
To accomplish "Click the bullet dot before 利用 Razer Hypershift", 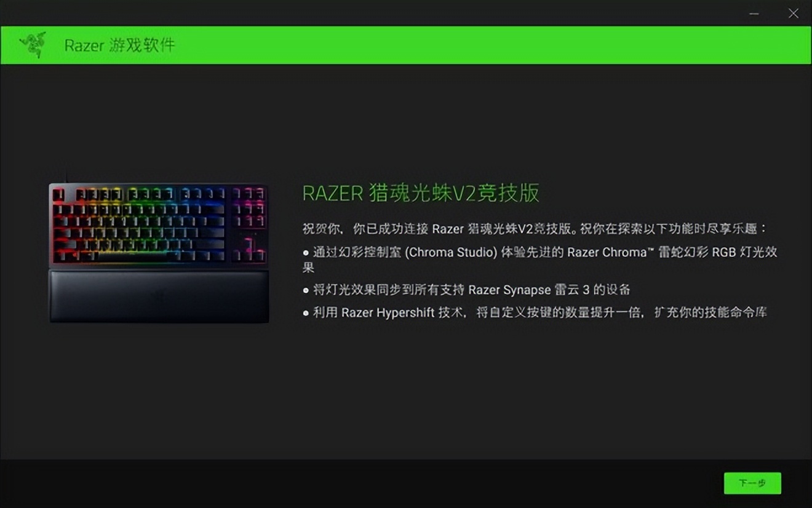I will (x=306, y=313).
